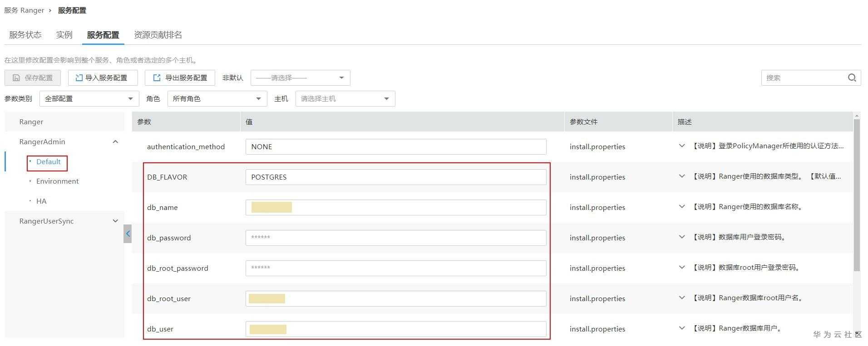
Task: Click the authentication_method parameter name
Action: (186, 146)
